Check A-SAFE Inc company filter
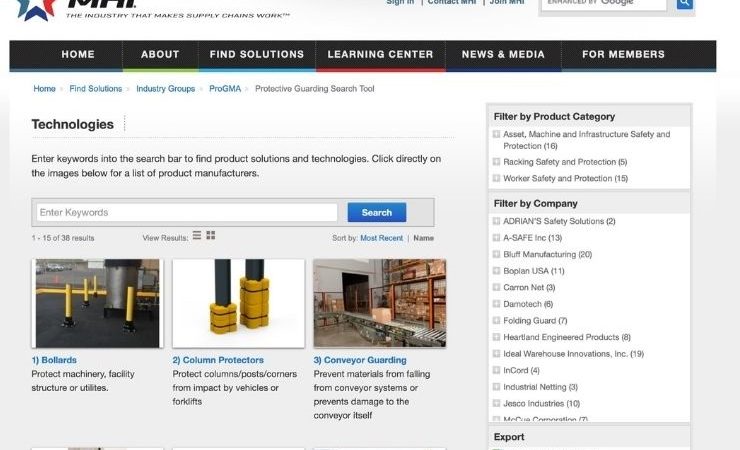Image resolution: width=740 pixels, height=450 pixels. 496,238
